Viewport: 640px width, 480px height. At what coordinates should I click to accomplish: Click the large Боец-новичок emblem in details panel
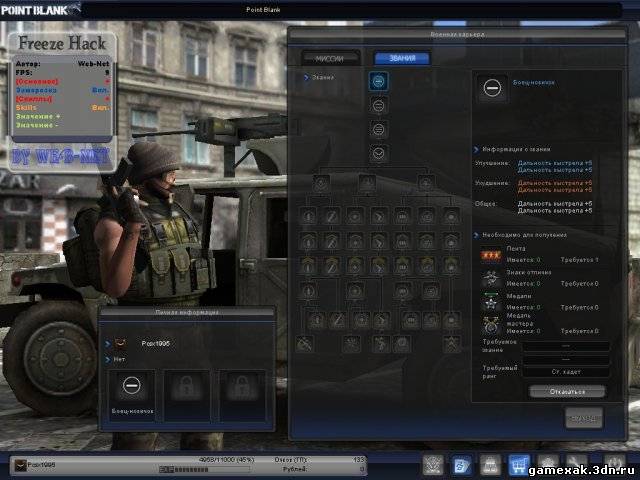pos(492,87)
